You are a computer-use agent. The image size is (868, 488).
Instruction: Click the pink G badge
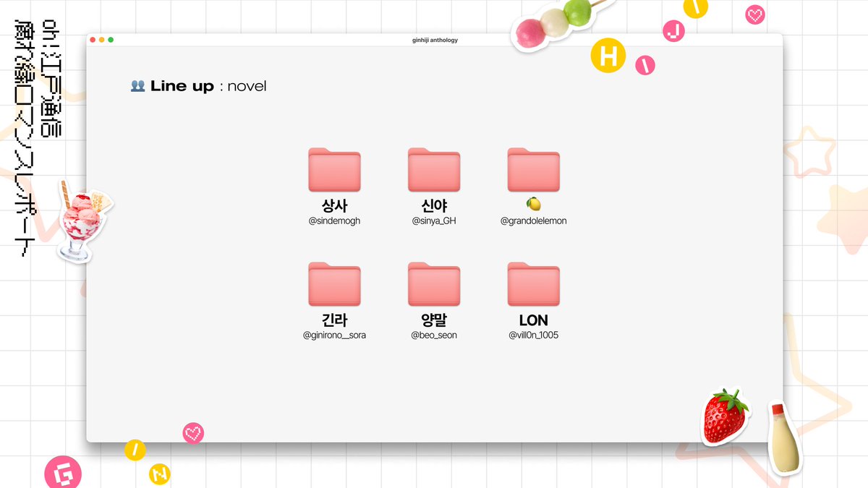point(63,474)
